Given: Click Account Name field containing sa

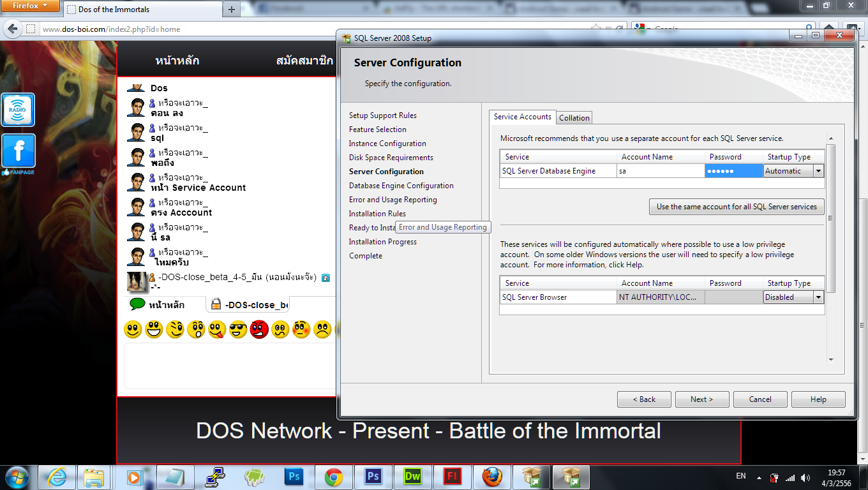Looking at the screenshot, I should tap(661, 171).
